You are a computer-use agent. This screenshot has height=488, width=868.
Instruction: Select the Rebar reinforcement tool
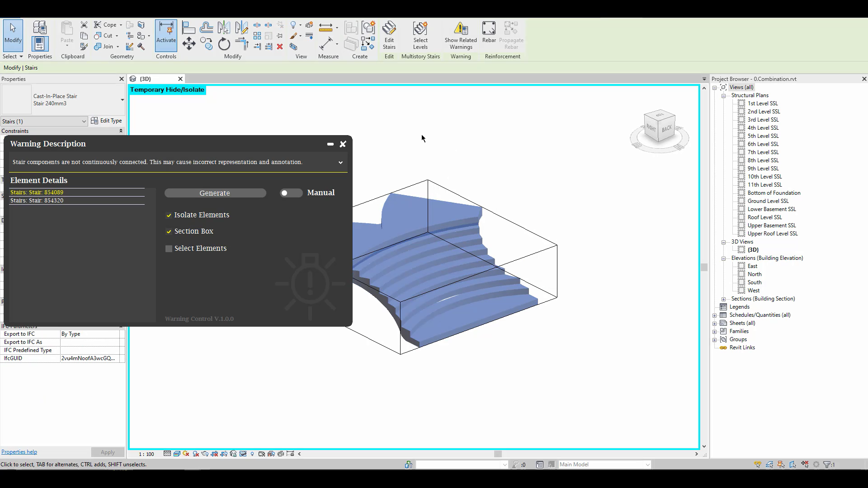click(x=489, y=29)
